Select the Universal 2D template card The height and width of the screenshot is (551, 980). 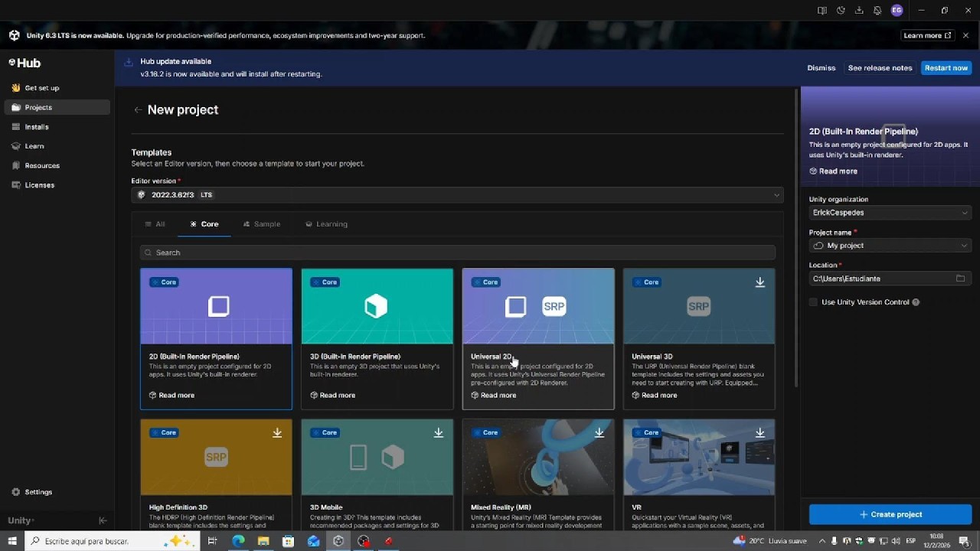537,339
